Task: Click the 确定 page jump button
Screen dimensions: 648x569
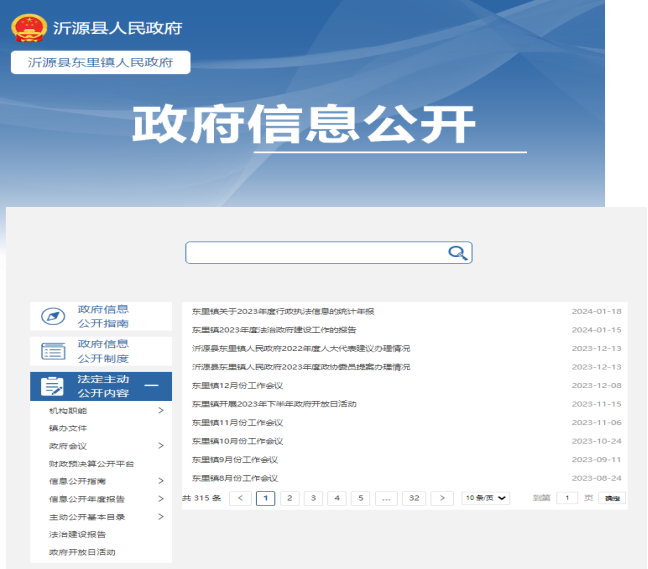Action: (611, 498)
